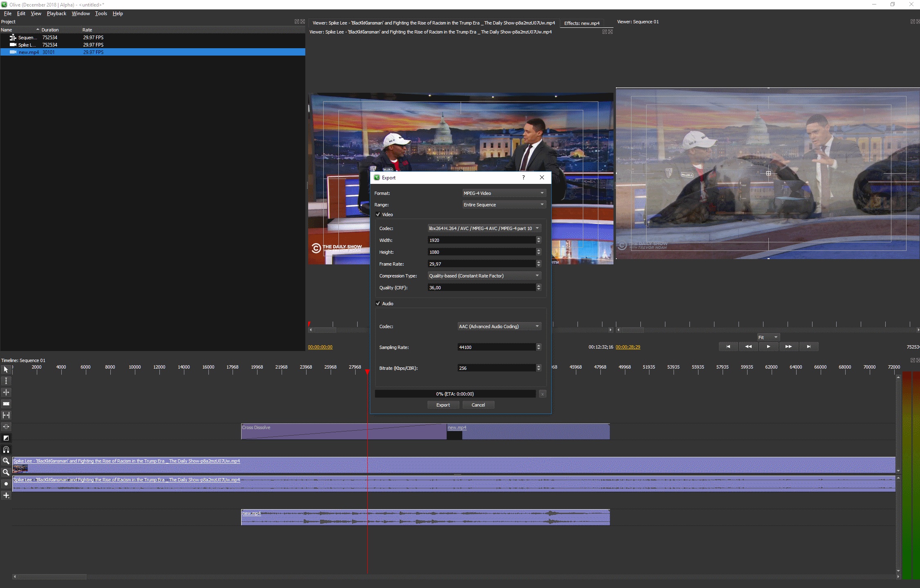Select the Pointer tool in timeline toolbar
Screen dimensions: 920x588
(x=6, y=369)
